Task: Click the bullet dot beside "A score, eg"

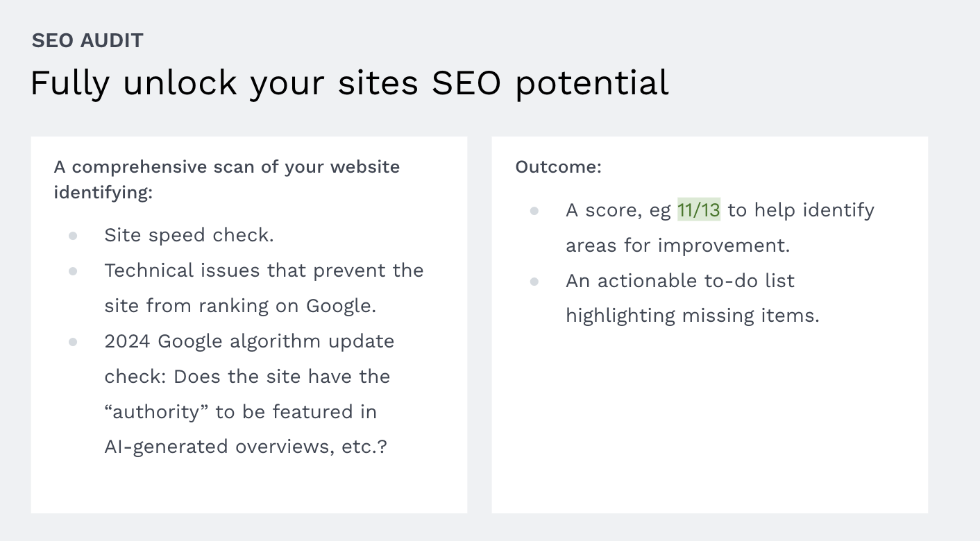Action: 534,211
